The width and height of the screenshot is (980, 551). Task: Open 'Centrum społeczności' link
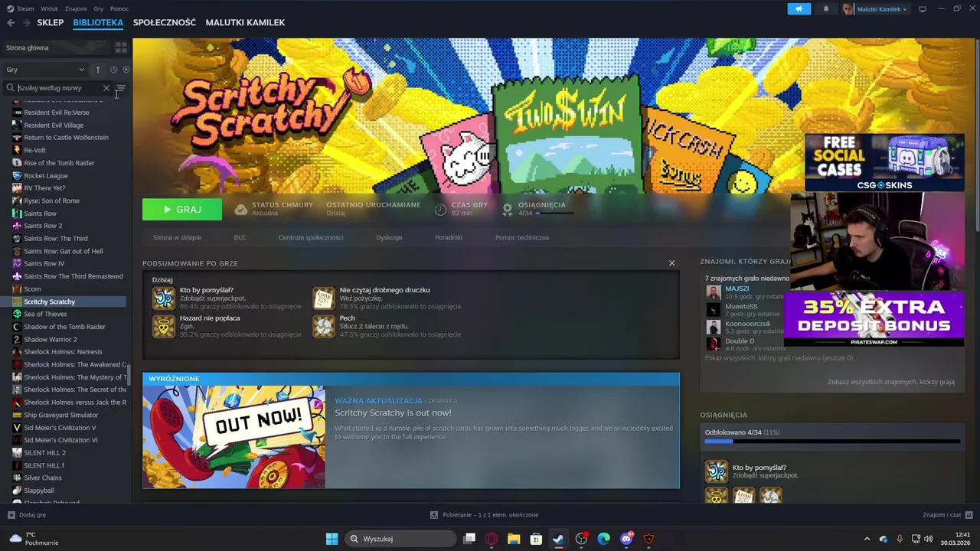pos(311,237)
